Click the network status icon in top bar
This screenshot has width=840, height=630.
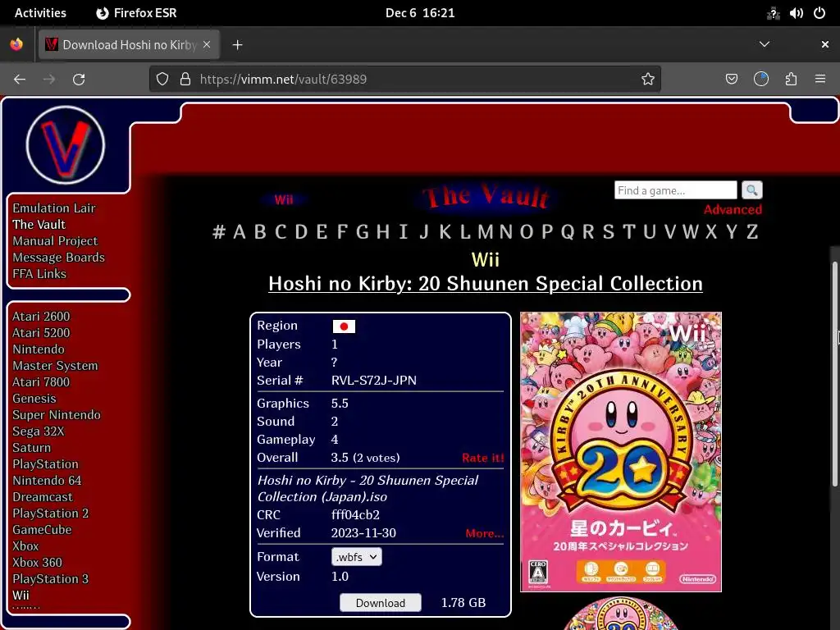[x=773, y=13]
